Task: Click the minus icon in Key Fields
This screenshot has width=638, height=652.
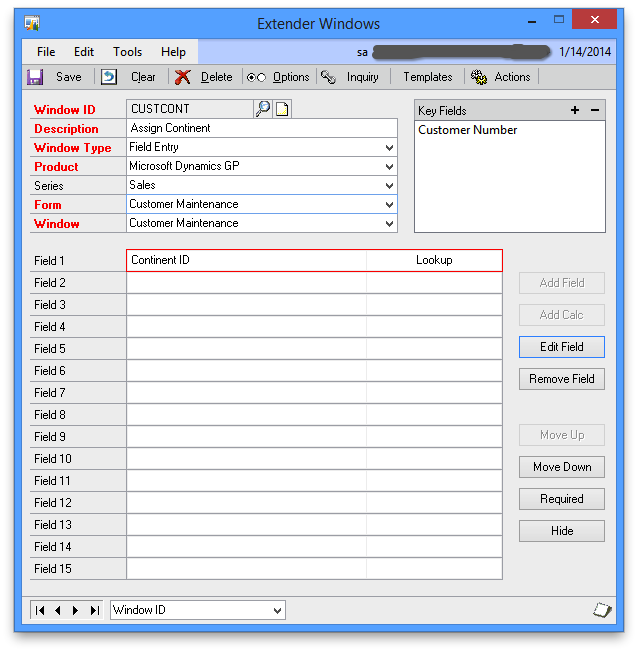Action: (x=595, y=110)
